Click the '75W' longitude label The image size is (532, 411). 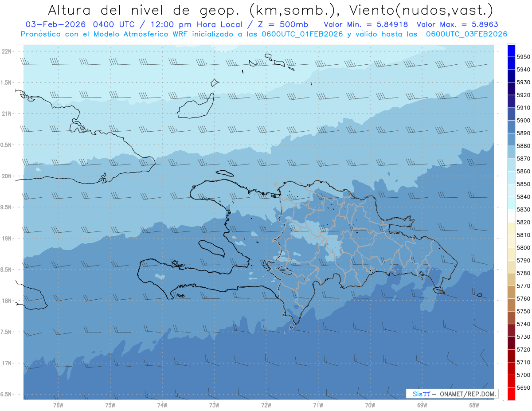click(110, 405)
